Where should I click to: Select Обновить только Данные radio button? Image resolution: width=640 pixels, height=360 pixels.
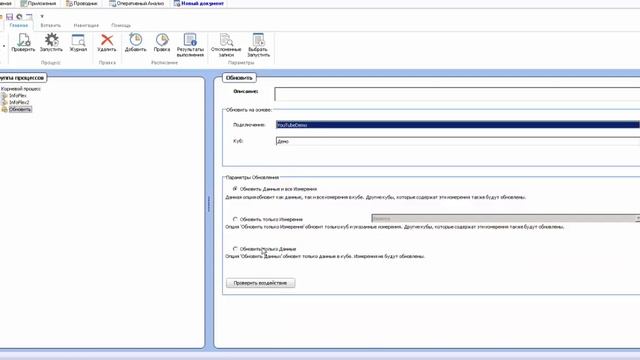click(x=235, y=249)
